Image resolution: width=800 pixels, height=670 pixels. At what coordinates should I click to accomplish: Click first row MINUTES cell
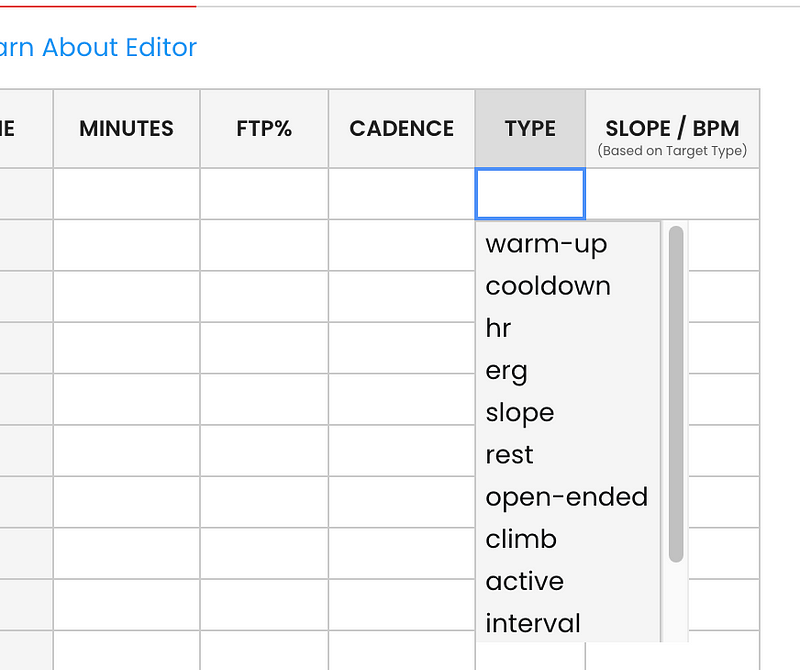(x=126, y=194)
